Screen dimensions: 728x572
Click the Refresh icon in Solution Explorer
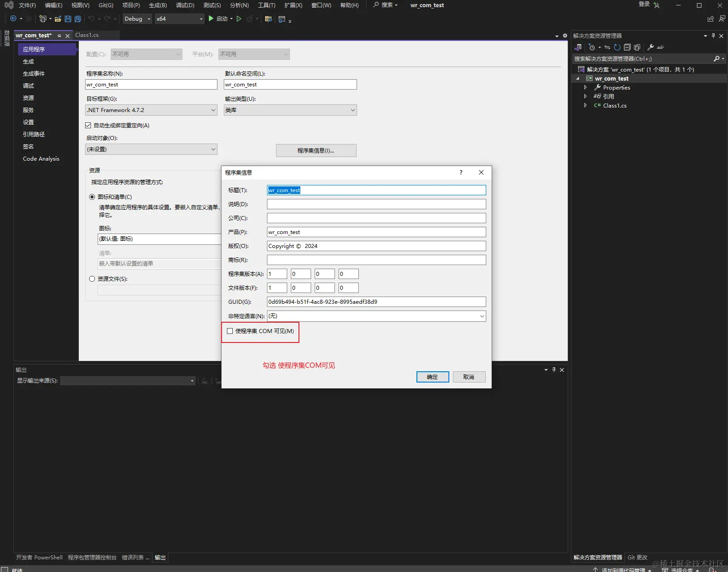617,47
